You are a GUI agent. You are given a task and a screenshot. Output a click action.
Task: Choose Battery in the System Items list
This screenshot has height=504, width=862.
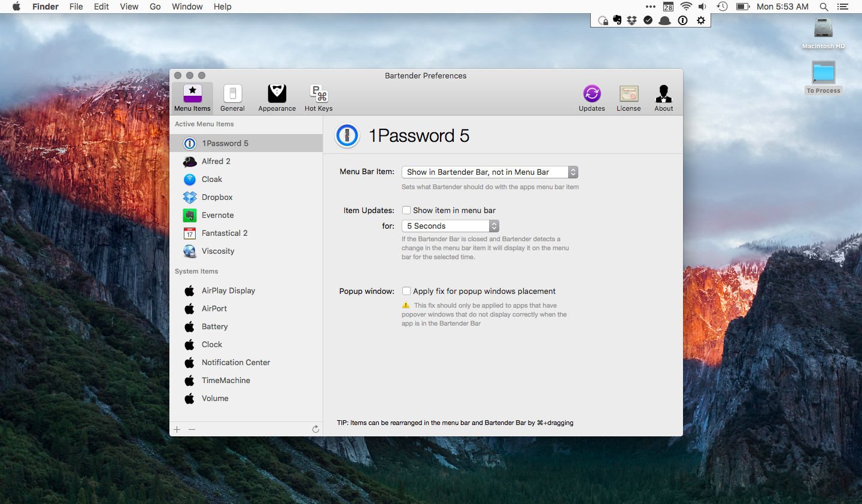coord(246,326)
